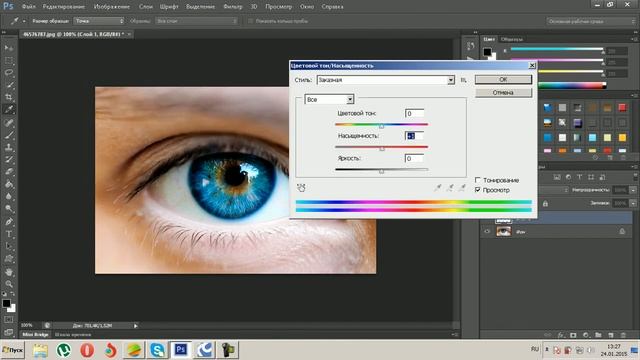Screen dimensions: 640x360
Task: Click the Яркость slider handle
Action: [x=382, y=171]
